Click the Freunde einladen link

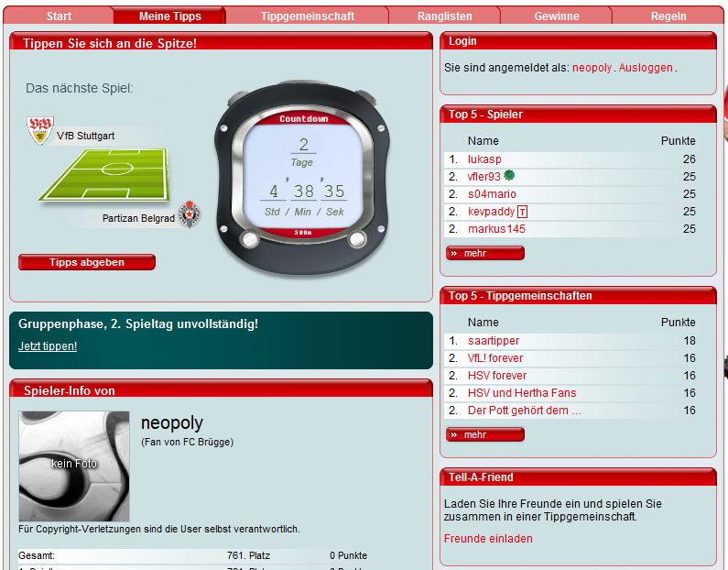coord(488,539)
